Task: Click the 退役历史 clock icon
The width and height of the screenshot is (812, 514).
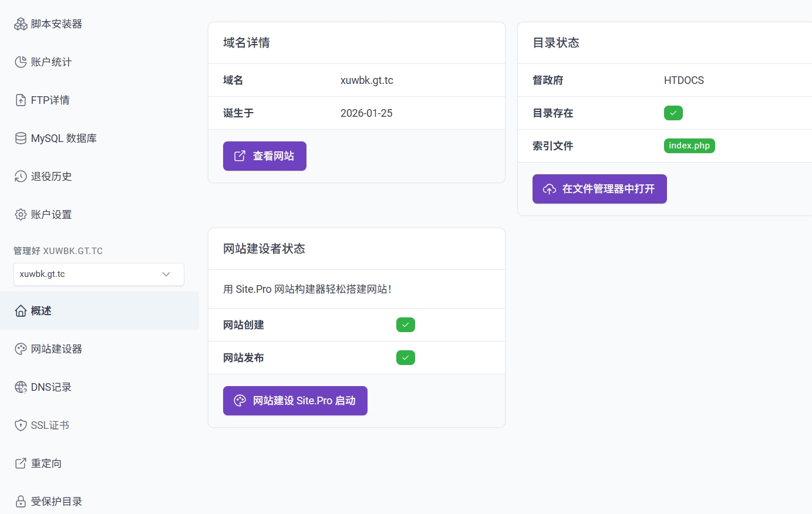Action: [x=21, y=176]
